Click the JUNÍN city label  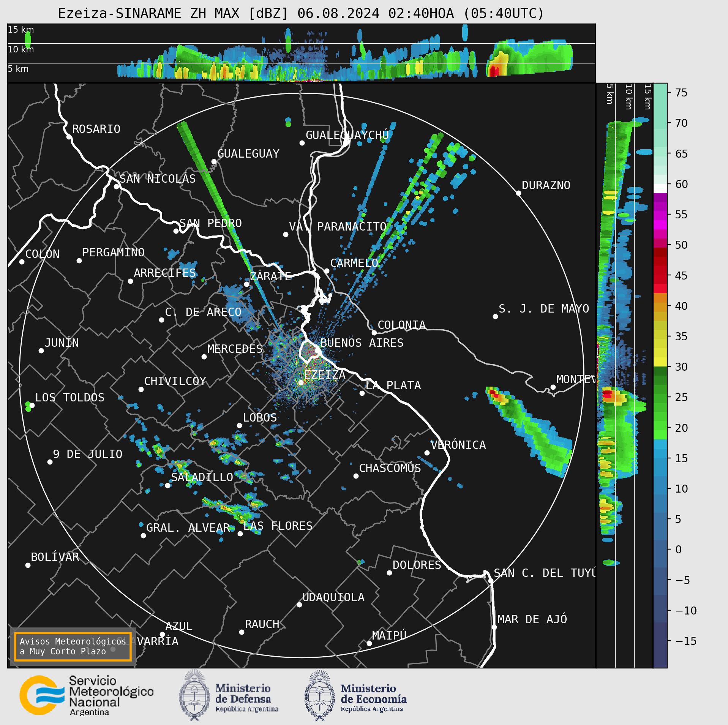pyautogui.click(x=62, y=343)
